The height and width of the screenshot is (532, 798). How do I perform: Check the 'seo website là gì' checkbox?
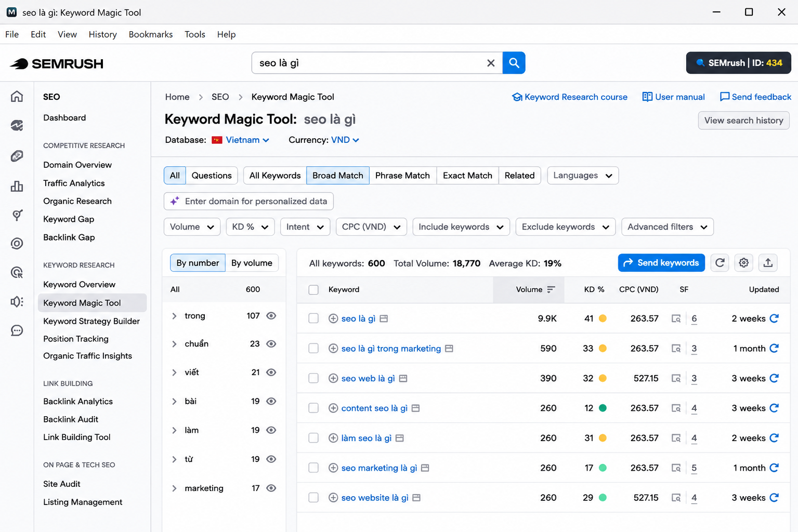click(x=313, y=498)
